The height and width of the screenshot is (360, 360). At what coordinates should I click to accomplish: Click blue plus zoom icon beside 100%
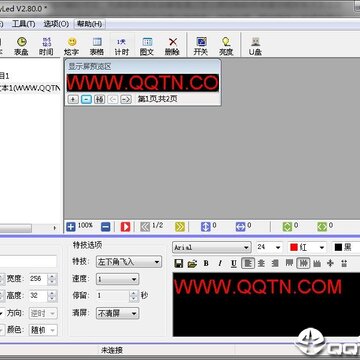(71, 227)
